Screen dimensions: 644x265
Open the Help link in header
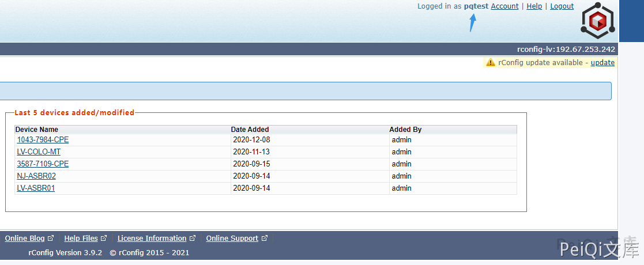coord(534,6)
